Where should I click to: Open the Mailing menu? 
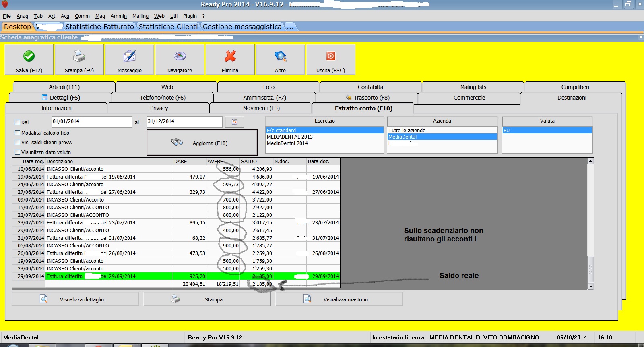click(140, 16)
